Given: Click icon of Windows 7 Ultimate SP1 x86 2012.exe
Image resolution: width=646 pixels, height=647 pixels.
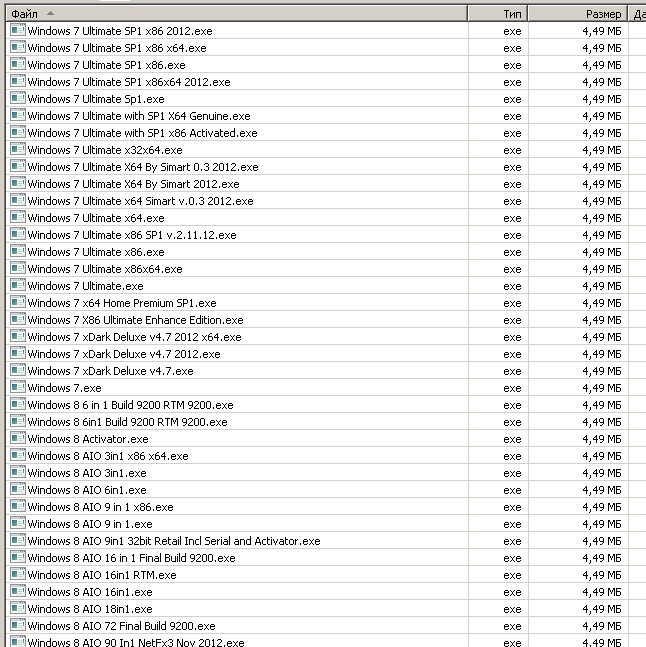Looking at the screenshot, I should pos(18,30).
